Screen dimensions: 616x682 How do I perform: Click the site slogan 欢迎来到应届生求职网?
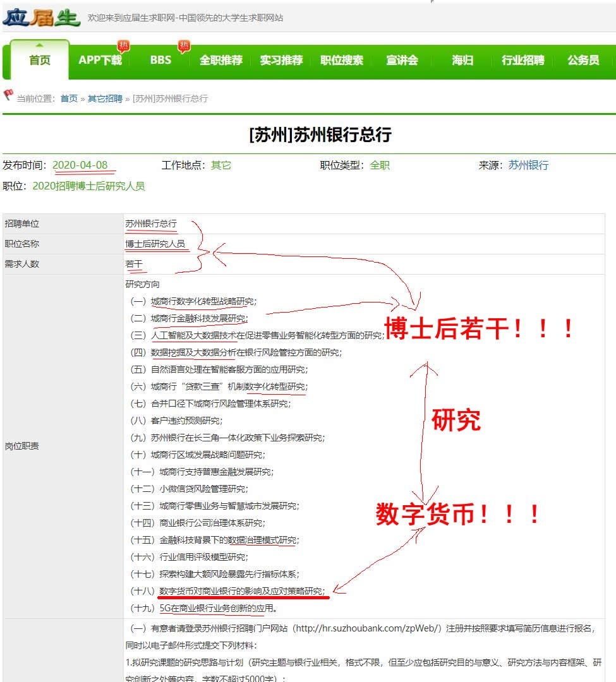185,18
